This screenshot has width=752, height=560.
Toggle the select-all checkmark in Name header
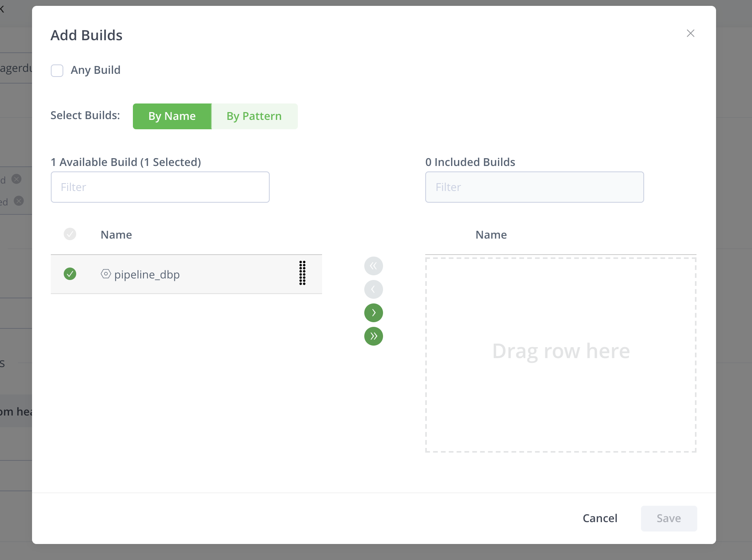[70, 234]
